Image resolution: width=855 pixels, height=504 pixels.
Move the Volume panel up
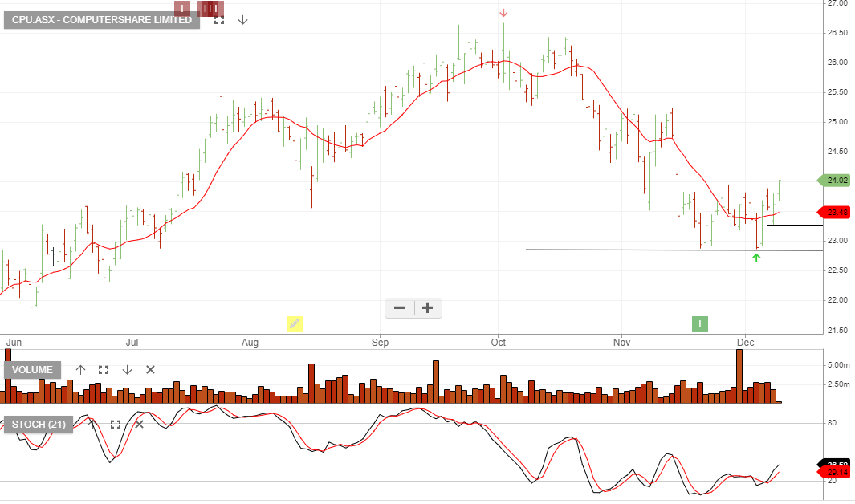click(x=80, y=370)
